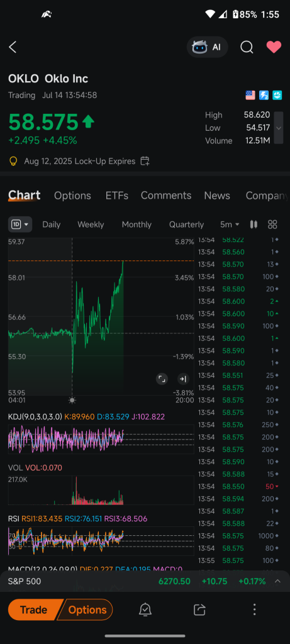Tap the red 50 sell trade row

(x=238, y=486)
